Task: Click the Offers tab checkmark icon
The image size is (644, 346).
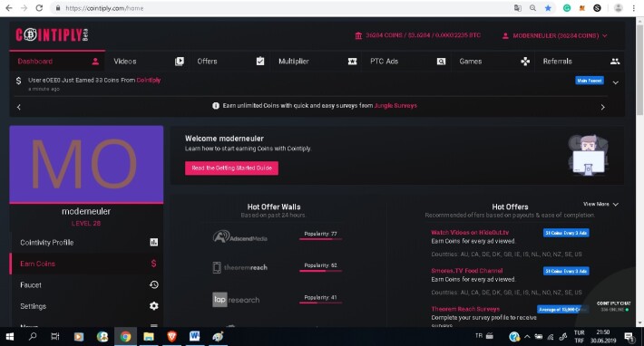Action: click(260, 61)
